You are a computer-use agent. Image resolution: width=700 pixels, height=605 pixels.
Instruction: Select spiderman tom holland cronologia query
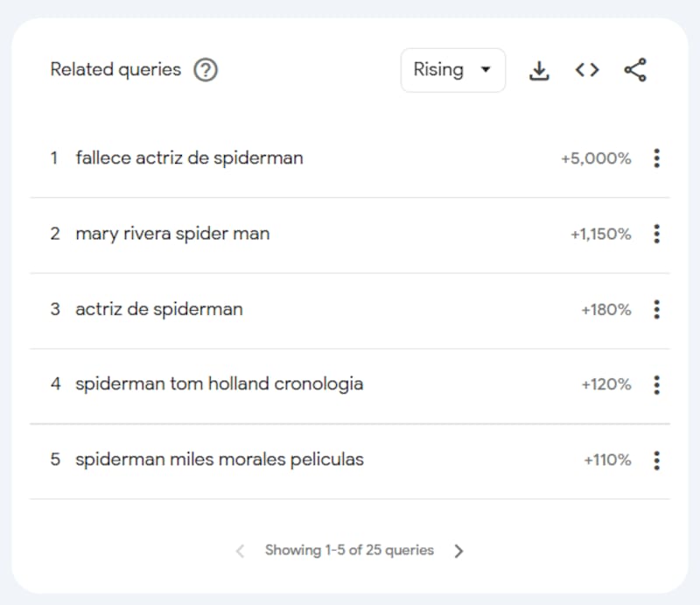tap(220, 384)
